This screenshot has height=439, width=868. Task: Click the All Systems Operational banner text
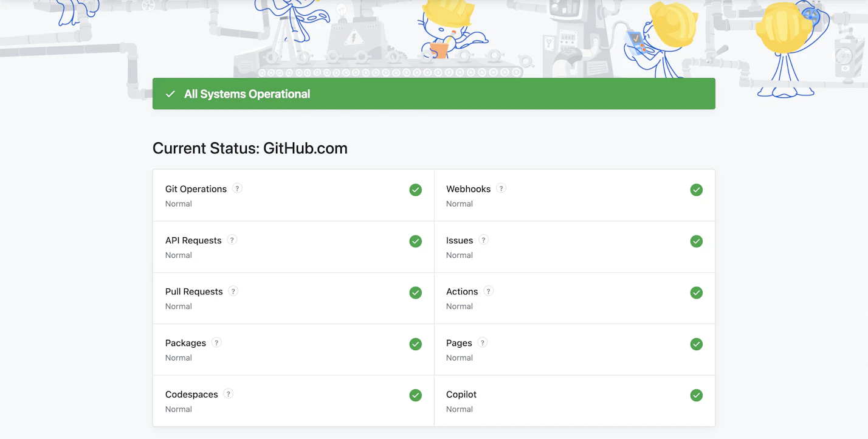tap(247, 94)
